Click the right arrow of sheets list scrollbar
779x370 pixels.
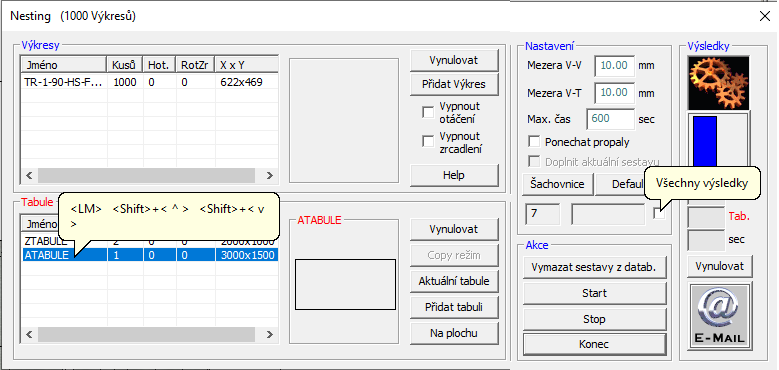[269, 334]
